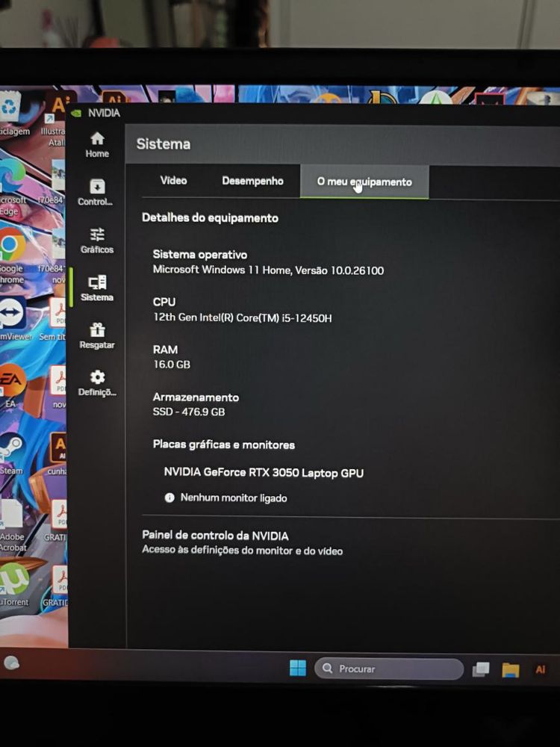560x747 pixels.
Task: Switch to the Vídeo tab
Action: coord(173,180)
